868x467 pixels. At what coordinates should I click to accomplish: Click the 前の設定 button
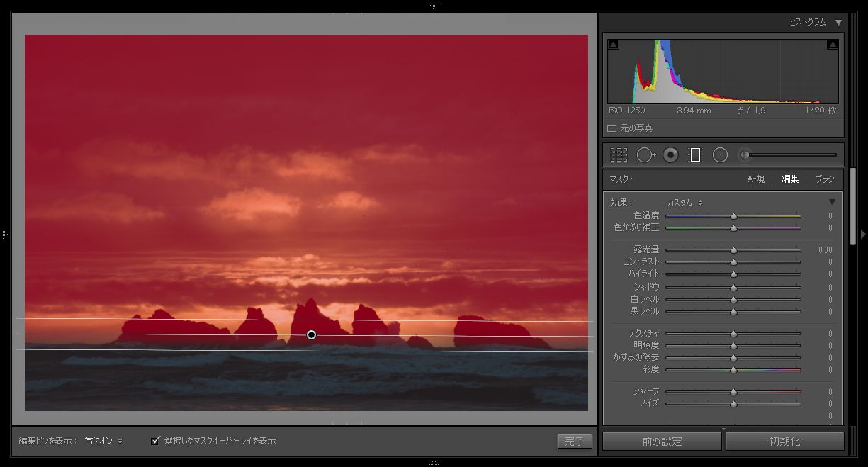pos(662,441)
